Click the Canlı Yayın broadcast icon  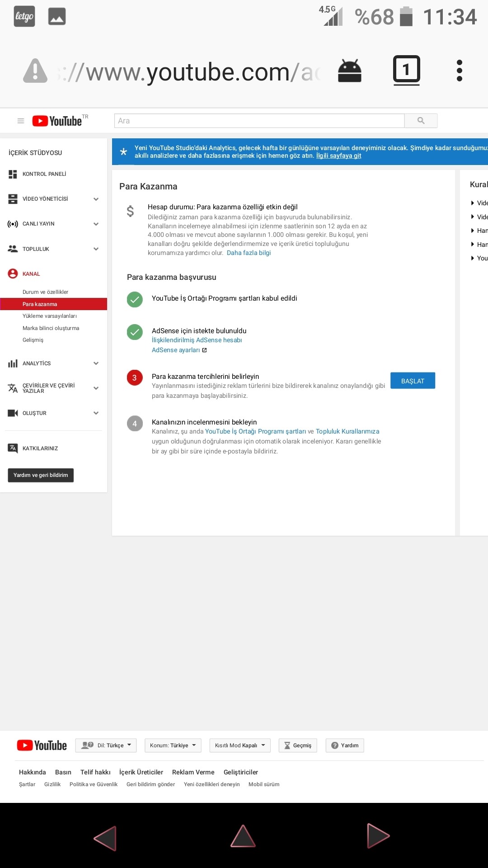tap(13, 224)
